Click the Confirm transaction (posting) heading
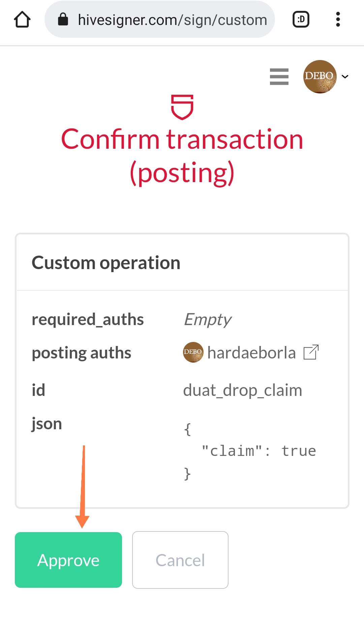This screenshot has width=364, height=637. point(182,156)
